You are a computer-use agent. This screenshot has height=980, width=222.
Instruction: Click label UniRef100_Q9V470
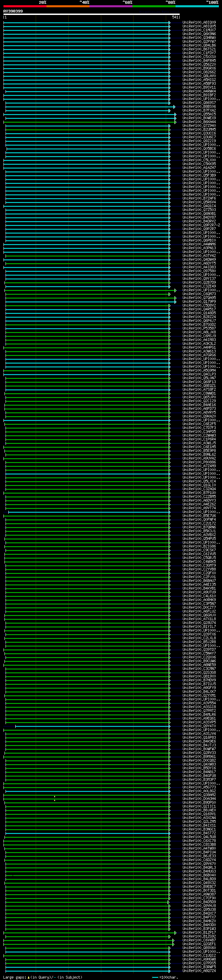click(x=199, y=864)
